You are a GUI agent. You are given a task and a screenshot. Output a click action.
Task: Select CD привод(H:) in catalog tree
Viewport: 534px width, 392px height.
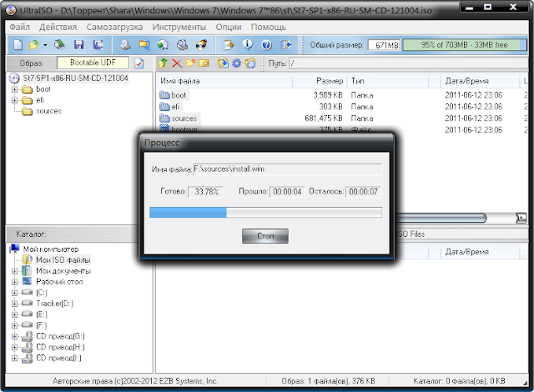(60, 347)
